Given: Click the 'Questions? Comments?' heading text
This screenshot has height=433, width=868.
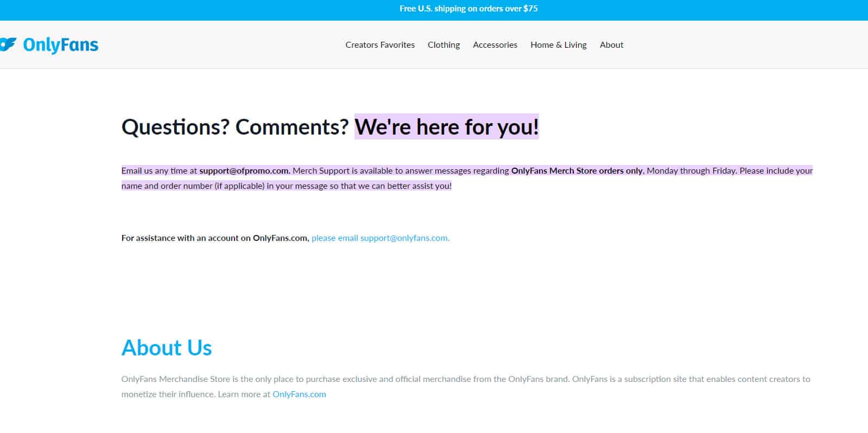Looking at the screenshot, I should point(235,127).
